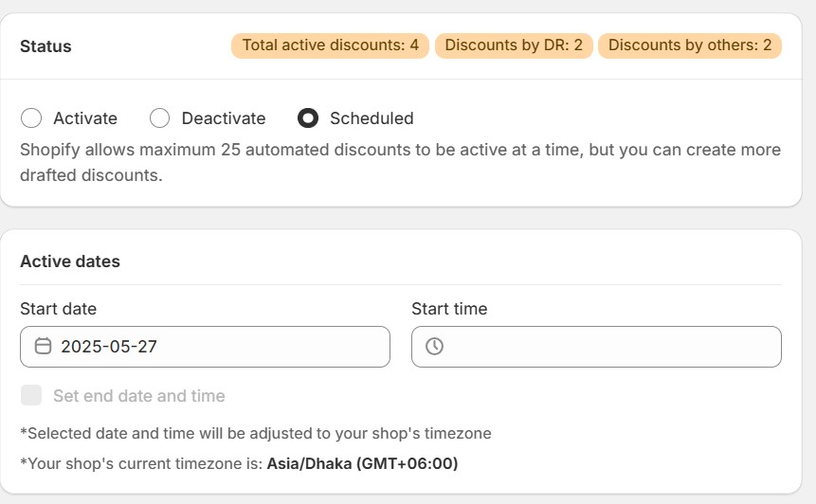Click the 2025-05-27 date value text

click(109, 347)
